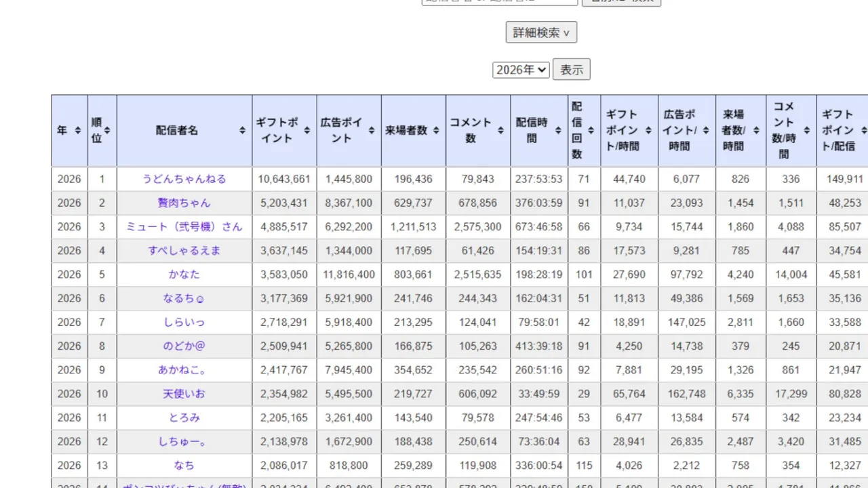Open streamer あかねこ。 link
This screenshot has height=488, width=868.
click(184, 370)
